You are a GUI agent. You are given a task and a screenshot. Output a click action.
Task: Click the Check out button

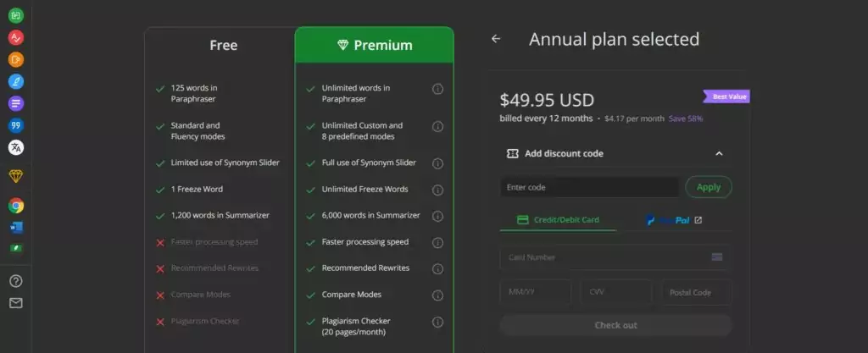615,325
